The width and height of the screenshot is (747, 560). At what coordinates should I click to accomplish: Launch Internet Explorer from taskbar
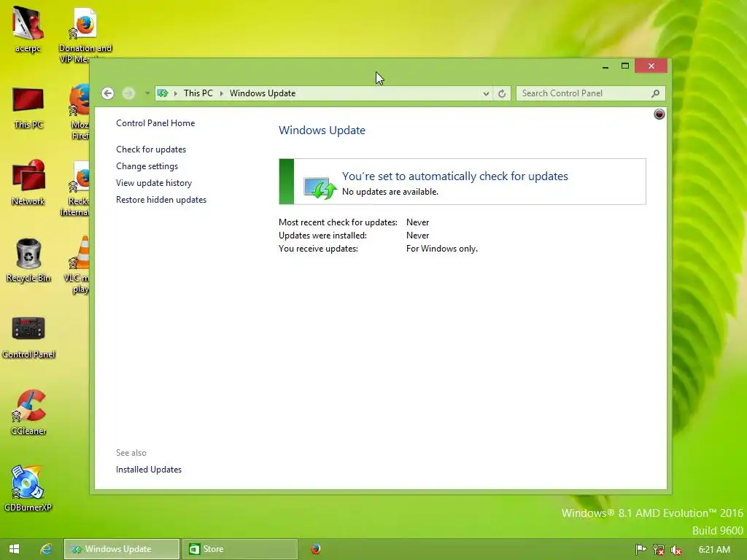coord(46,549)
